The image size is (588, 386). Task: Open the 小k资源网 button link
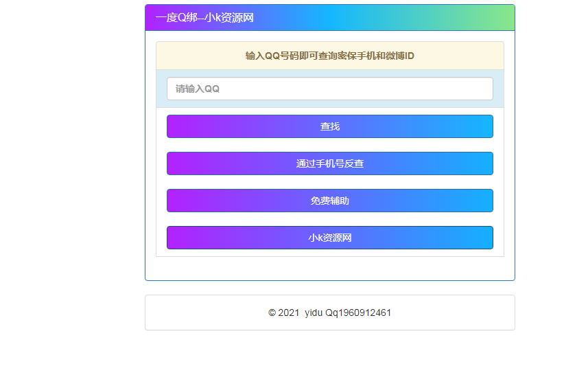(x=329, y=238)
